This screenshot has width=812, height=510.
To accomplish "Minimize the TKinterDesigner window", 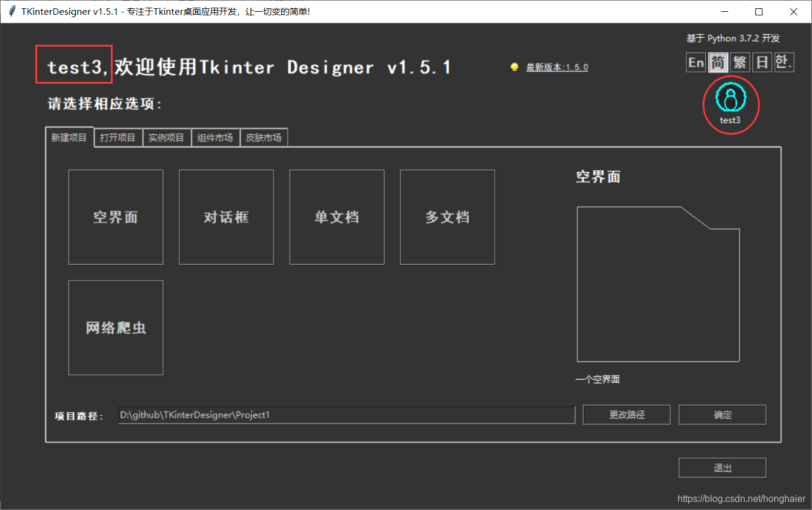I will (x=725, y=12).
